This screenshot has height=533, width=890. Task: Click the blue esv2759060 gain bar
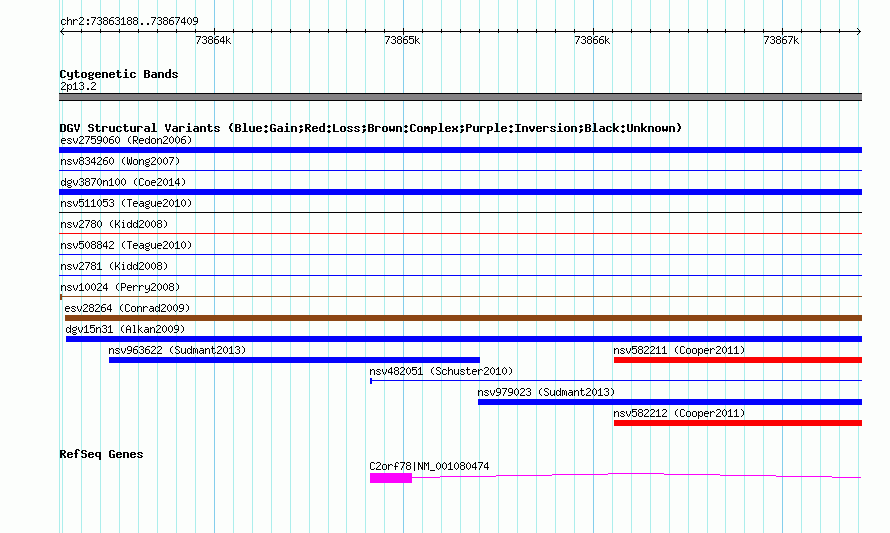pos(460,150)
